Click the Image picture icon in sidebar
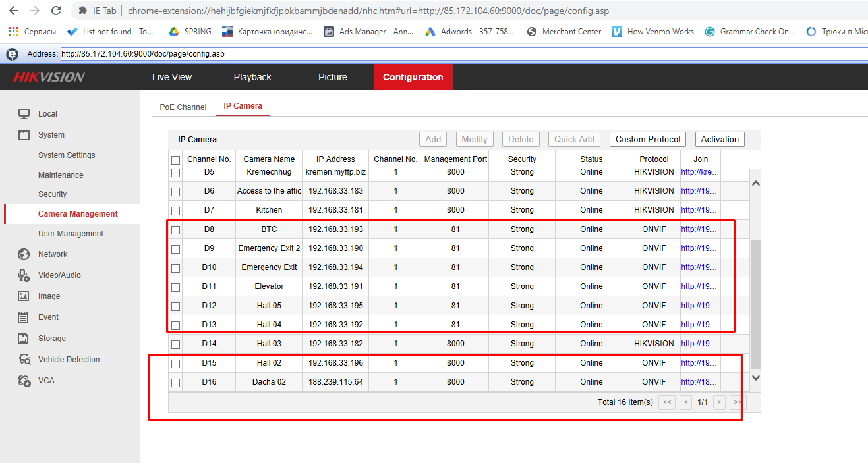Image resolution: width=868 pixels, height=463 pixels. click(x=24, y=296)
